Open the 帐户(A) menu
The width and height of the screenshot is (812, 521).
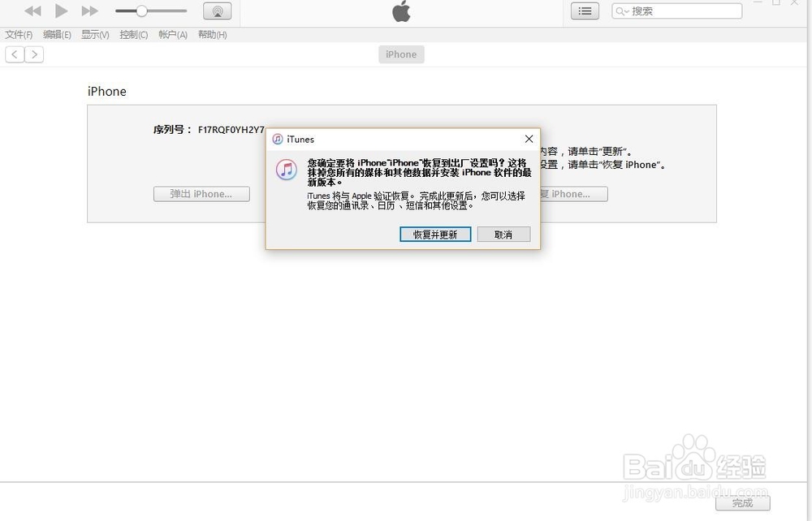click(172, 35)
